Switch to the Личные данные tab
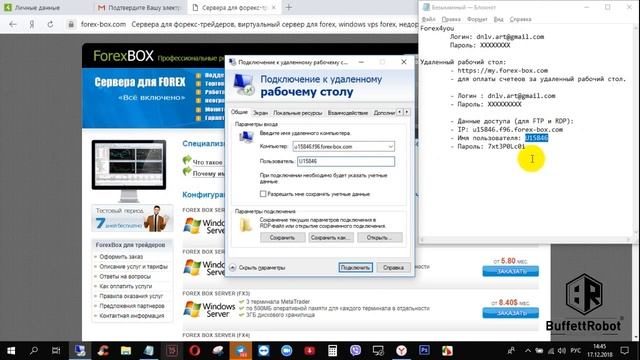640x360 pixels. [x=37, y=7]
